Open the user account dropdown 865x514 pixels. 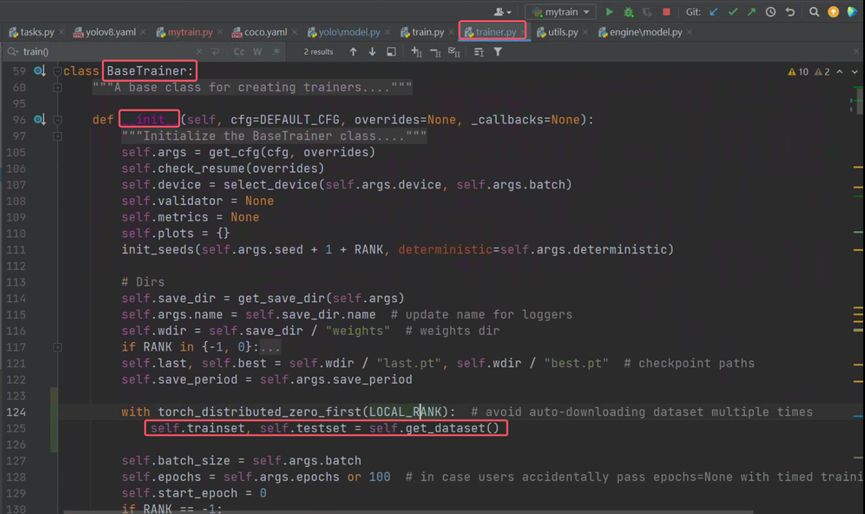[503, 12]
